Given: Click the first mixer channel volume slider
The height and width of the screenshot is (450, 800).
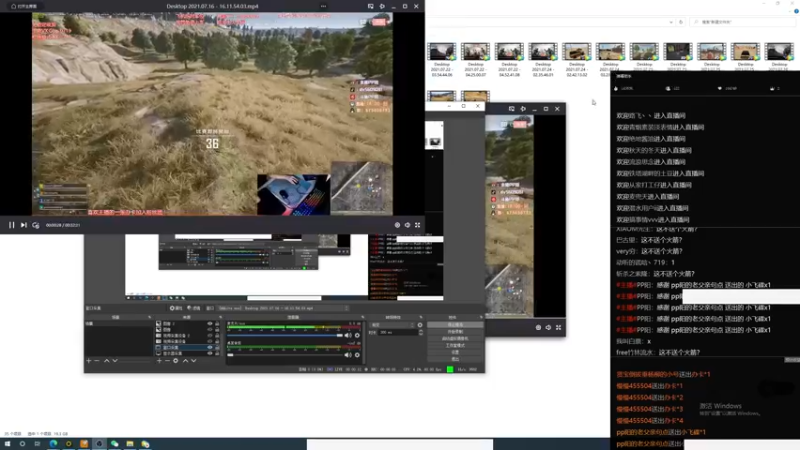Looking at the screenshot, I should (285, 335).
